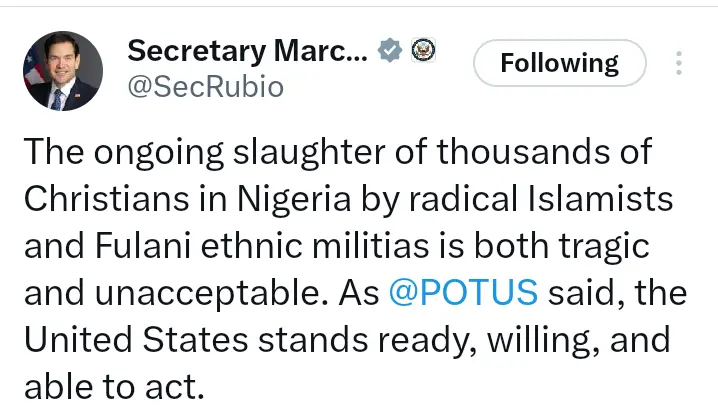
Task: Select the line starting "The ongoing slaughter"
Action: (337, 153)
